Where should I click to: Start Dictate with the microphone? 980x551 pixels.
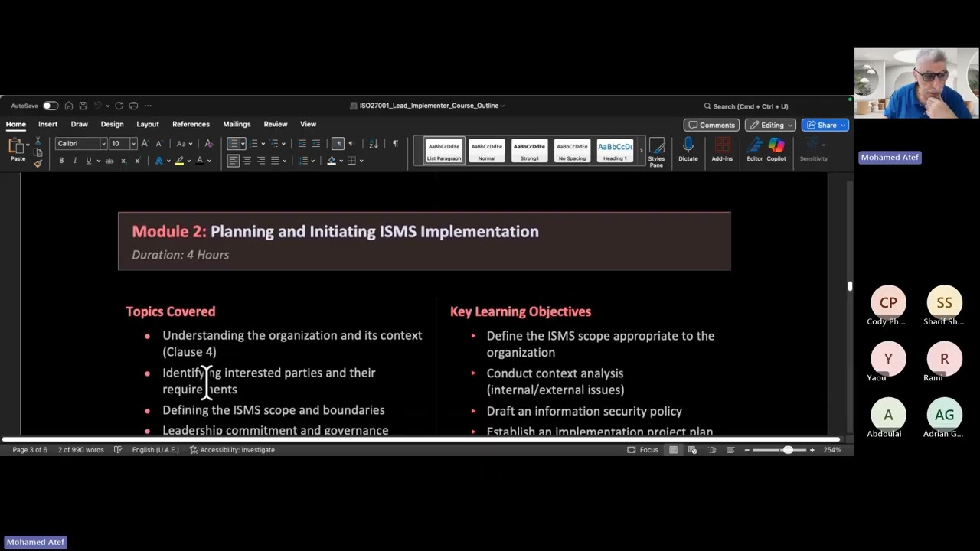pyautogui.click(x=688, y=150)
